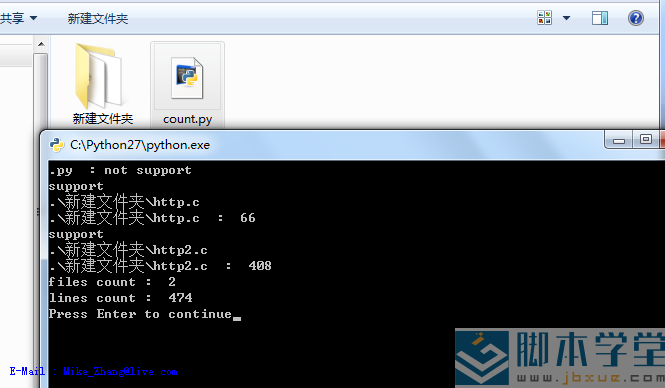Click the http.c line count value 66
This screenshot has width=665, height=388.
pyautogui.click(x=248, y=218)
